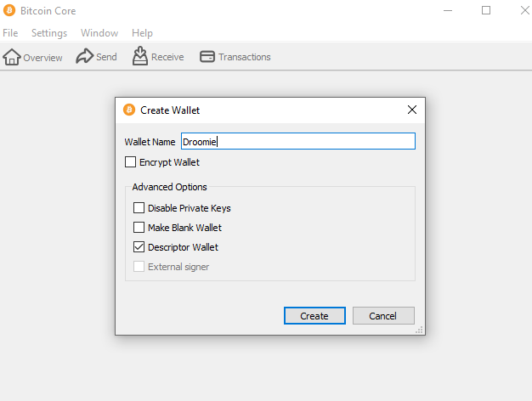Click Bitcoin logo in main title bar
The height and width of the screenshot is (401, 532).
tap(9, 10)
